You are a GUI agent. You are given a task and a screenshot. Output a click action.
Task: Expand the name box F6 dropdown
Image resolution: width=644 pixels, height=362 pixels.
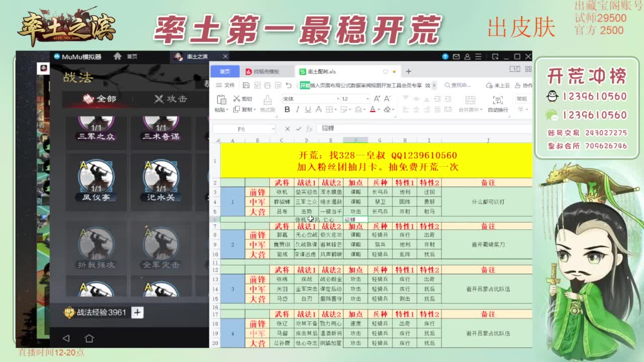[x=272, y=129]
